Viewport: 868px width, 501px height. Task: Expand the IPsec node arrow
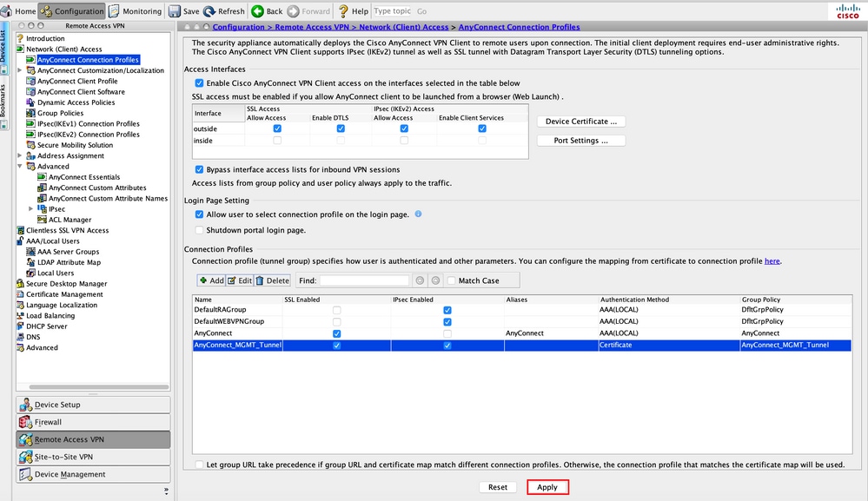[31, 208]
